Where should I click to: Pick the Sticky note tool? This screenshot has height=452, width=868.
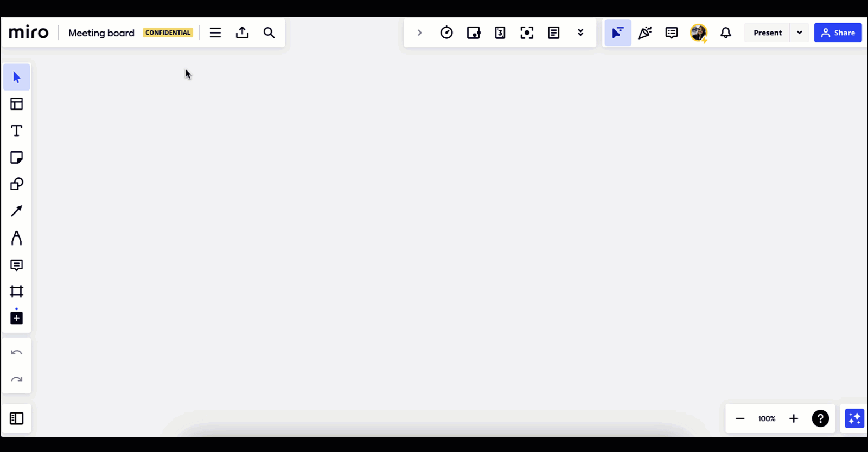point(16,158)
